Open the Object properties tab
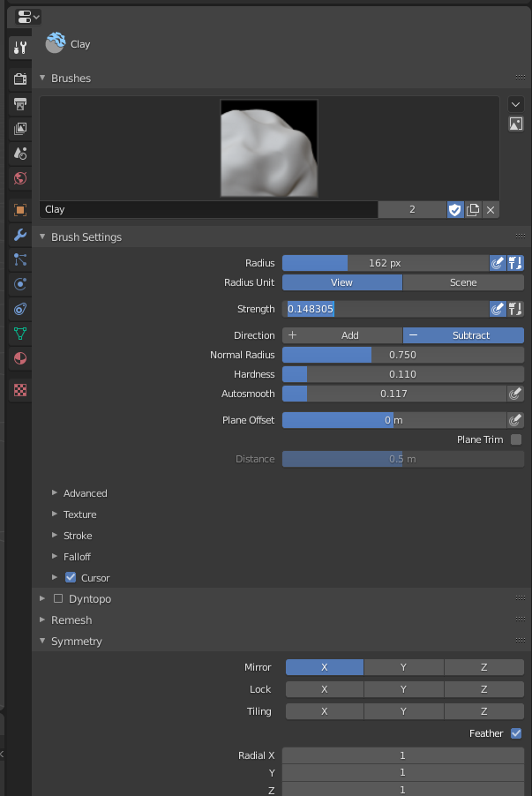532x796 pixels. pyautogui.click(x=20, y=210)
